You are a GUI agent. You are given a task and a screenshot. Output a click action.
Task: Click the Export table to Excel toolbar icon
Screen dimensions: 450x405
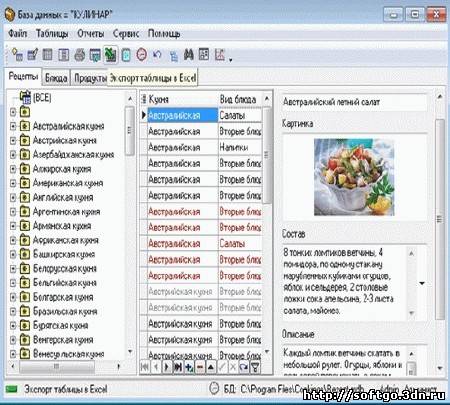(110, 55)
